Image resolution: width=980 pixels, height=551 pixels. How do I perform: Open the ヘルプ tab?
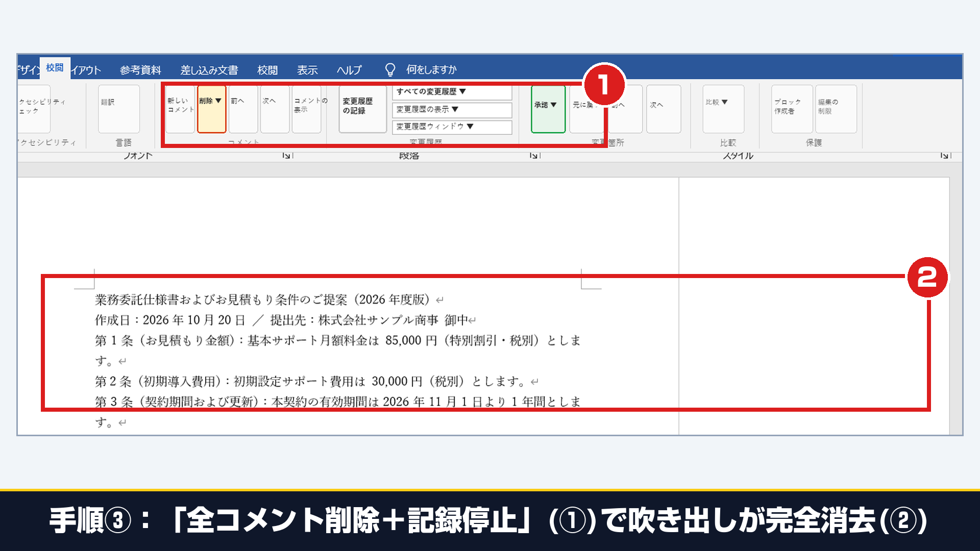click(x=349, y=70)
